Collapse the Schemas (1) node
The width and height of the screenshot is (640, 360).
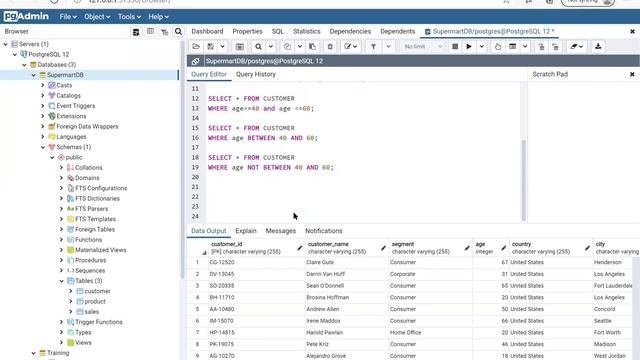pos(43,147)
